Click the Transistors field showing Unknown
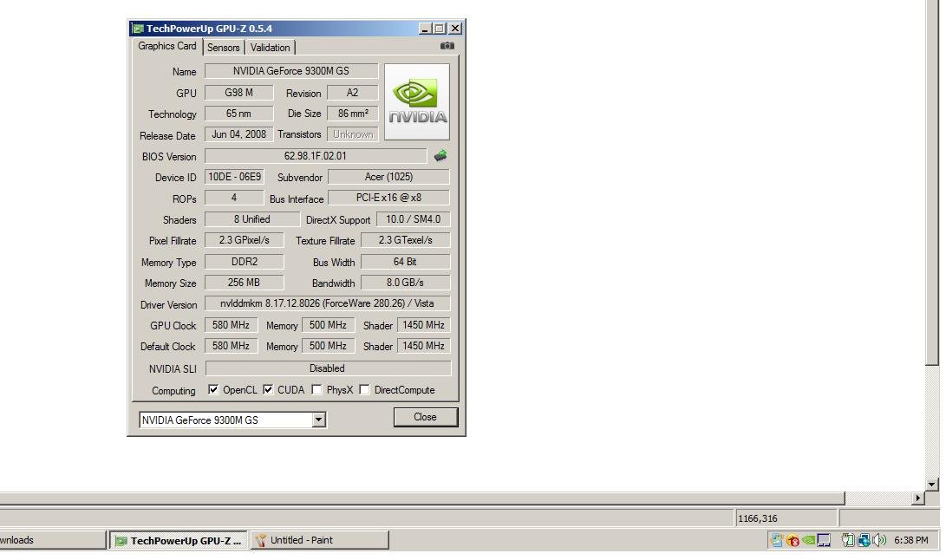Screen dimensions: 946x560 click(352, 134)
